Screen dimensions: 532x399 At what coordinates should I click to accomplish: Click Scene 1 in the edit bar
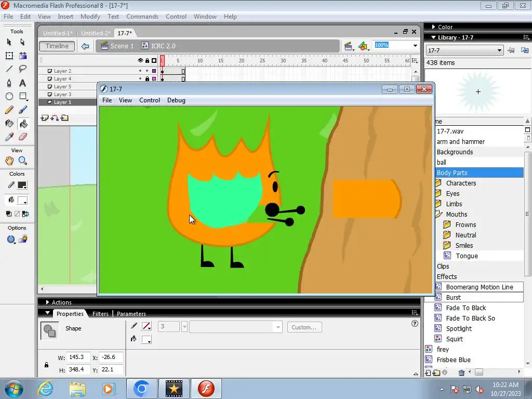(118, 46)
